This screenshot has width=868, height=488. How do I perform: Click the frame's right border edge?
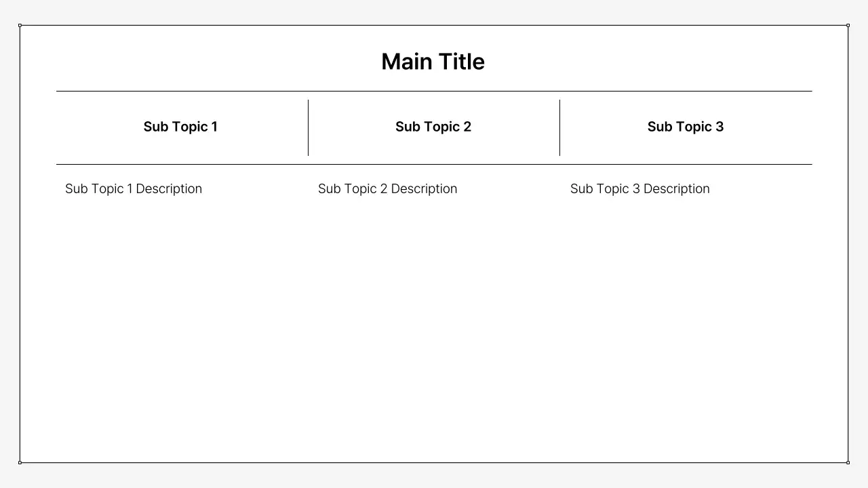pos(848,244)
